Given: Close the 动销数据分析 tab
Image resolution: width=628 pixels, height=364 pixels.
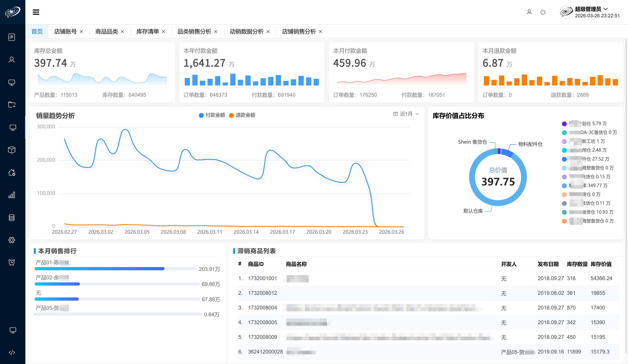Looking at the screenshot, I should (268, 32).
